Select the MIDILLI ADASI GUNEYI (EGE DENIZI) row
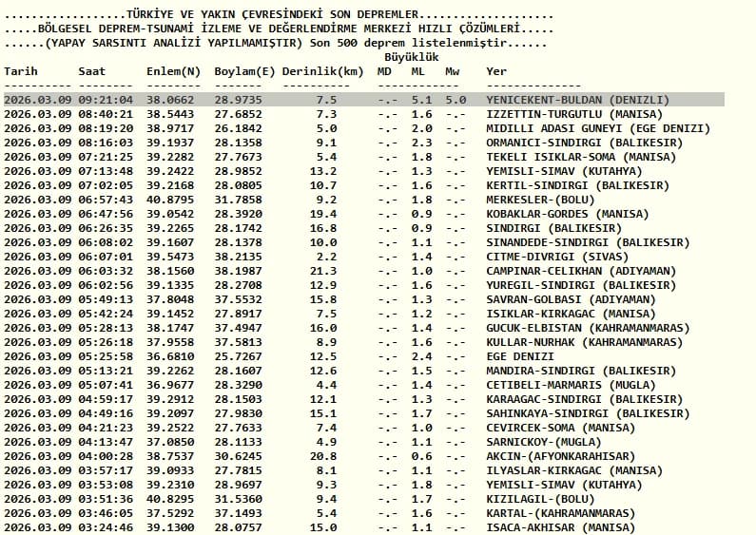Screen dimensions: 756x535 [x=357, y=128]
